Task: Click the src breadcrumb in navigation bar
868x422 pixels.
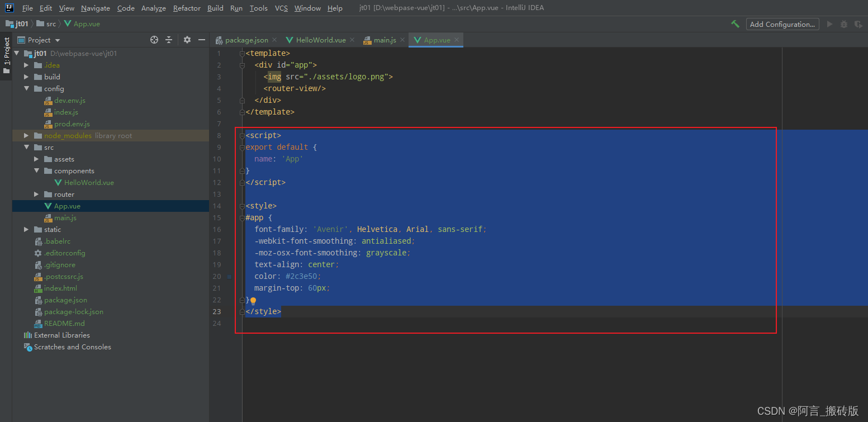Action: click(x=47, y=23)
